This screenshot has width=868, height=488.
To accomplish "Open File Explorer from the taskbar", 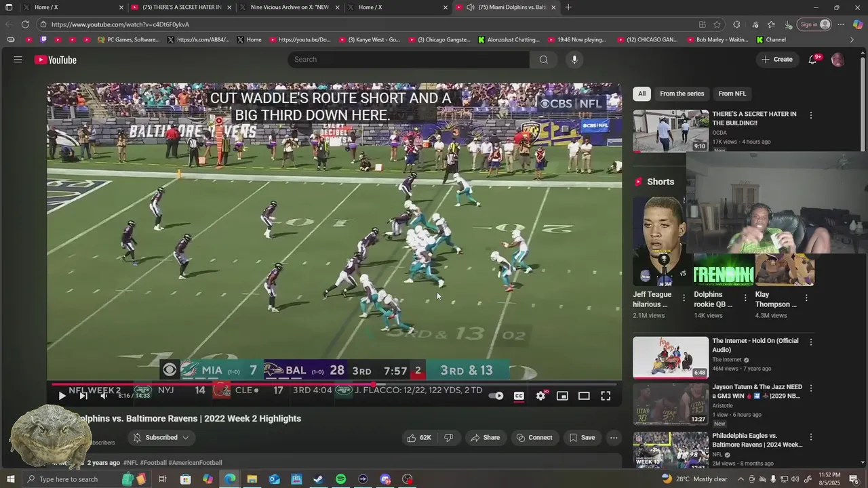I will click(x=252, y=479).
